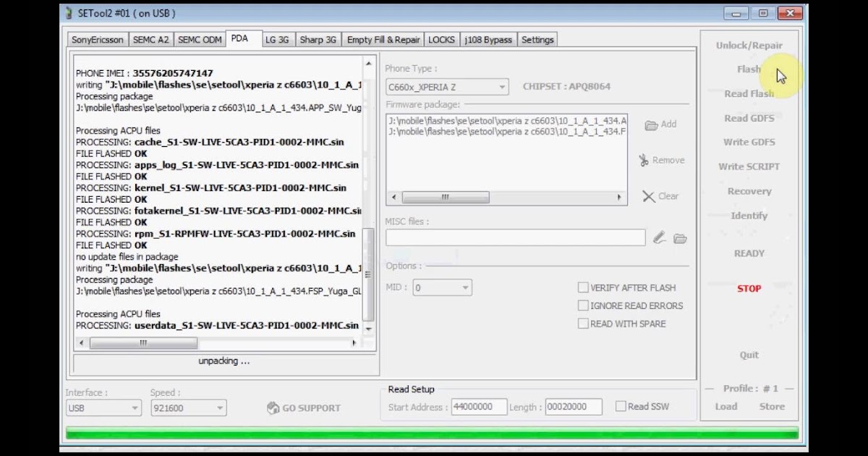Click the CHIPSET : APQ8064 label
The image size is (868, 456).
pos(566,86)
